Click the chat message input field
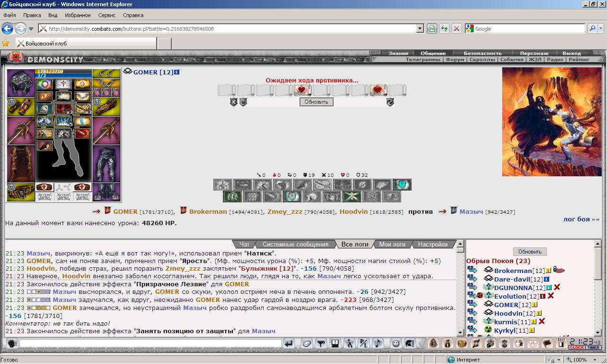 (x=150, y=344)
